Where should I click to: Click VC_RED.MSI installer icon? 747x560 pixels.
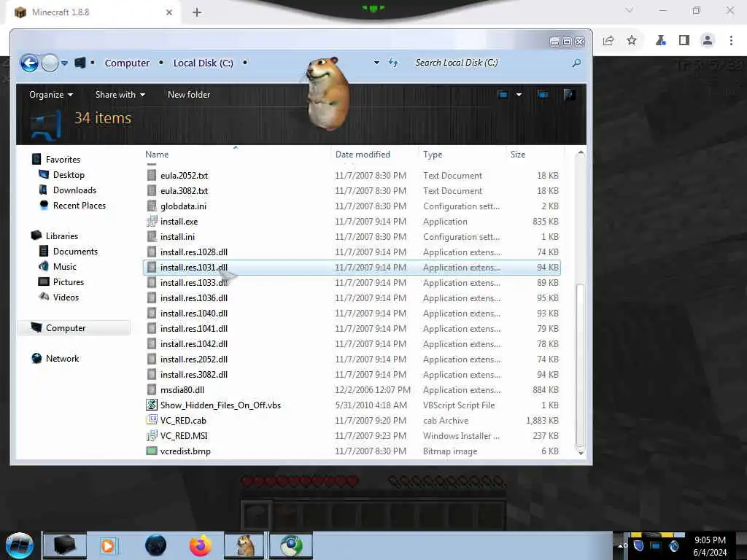point(152,435)
